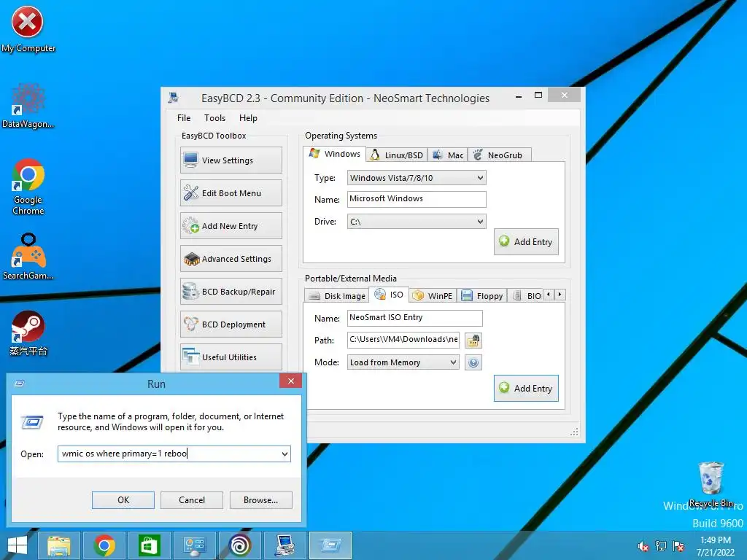This screenshot has width=747, height=560.
Task: Switch to the Windows OS tab
Action: click(334, 154)
